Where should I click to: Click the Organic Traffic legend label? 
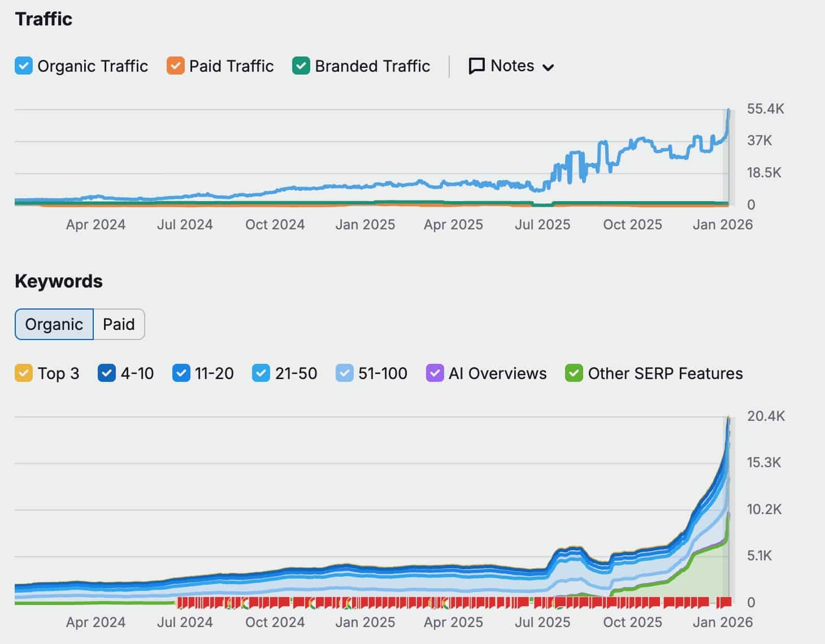tap(93, 66)
